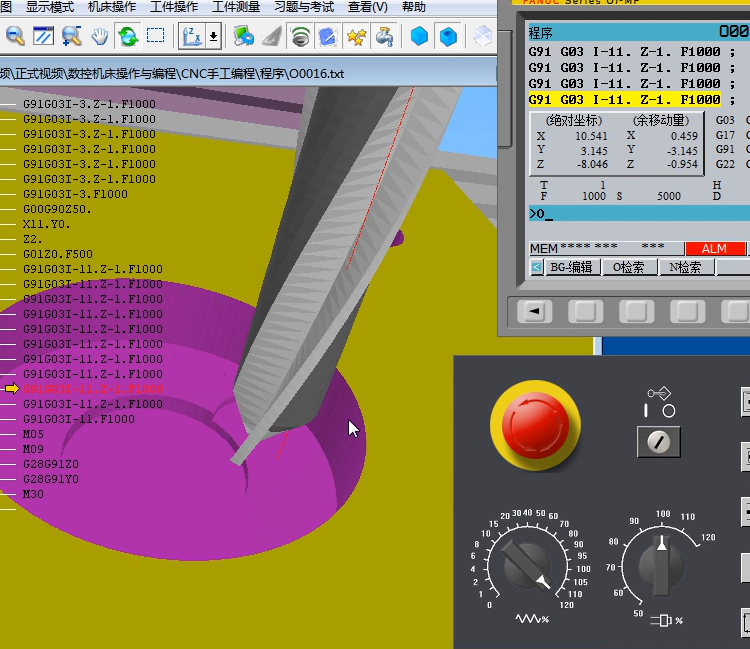Viewport: 750px width, 649px height.
Task: Toggle the green sound waves icon
Action: tap(300, 36)
